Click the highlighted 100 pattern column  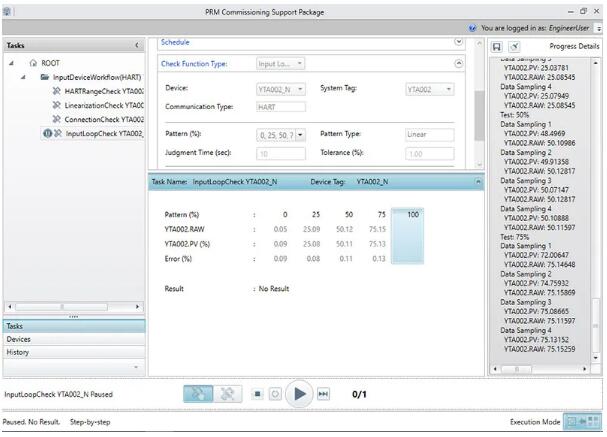click(407, 236)
